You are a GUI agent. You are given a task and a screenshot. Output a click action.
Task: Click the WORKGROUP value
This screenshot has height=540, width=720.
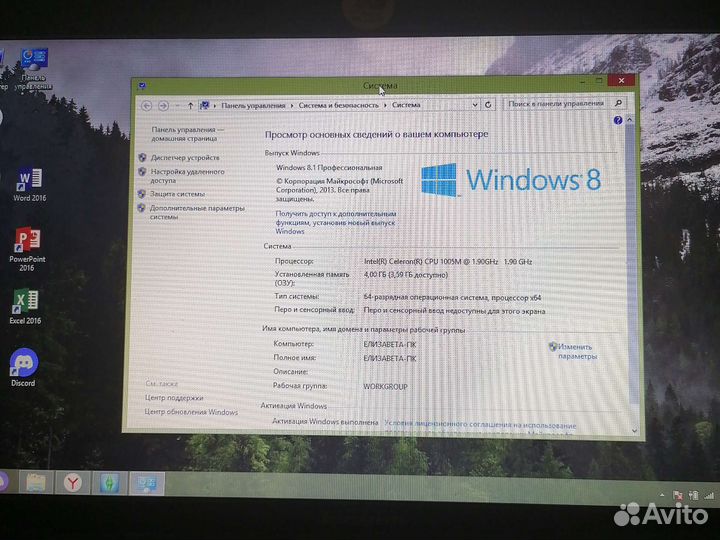[x=385, y=387]
